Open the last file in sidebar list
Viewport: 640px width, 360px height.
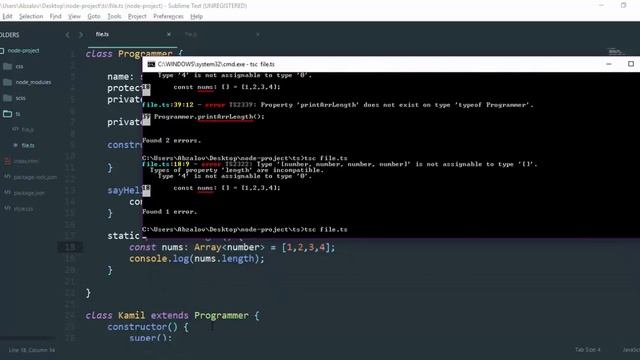tap(23, 209)
